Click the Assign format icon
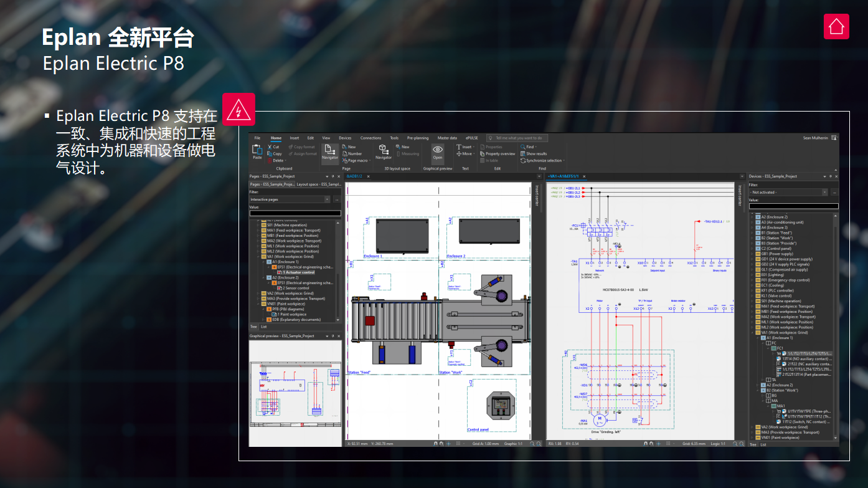Screen dimensions: 868x488 pos(290,153)
